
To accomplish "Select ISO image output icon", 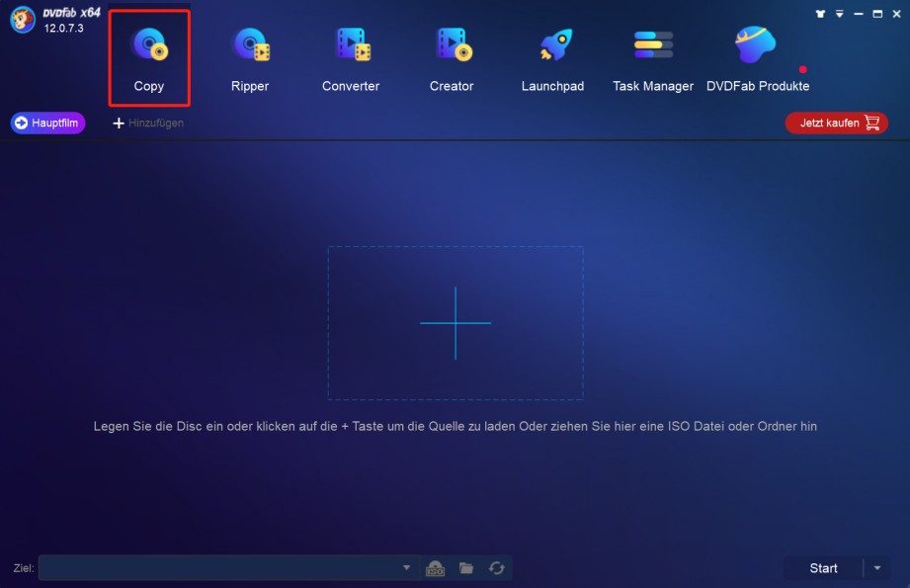I will click(436, 568).
